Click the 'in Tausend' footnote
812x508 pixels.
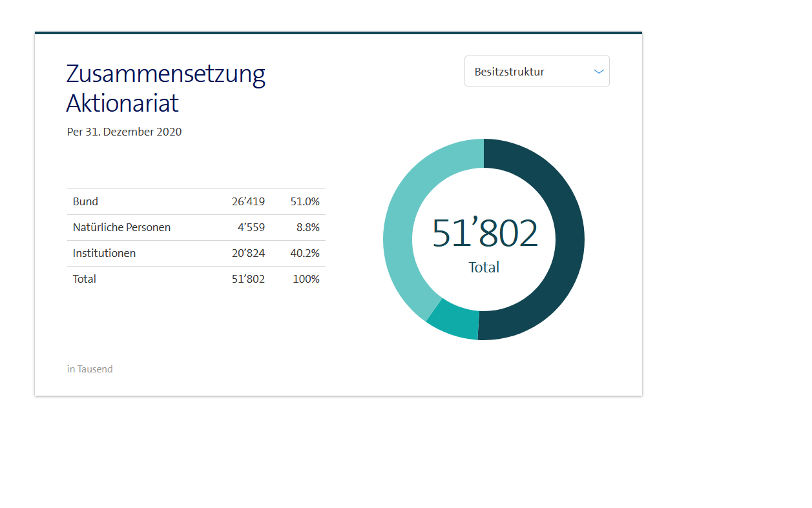(x=90, y=369)
